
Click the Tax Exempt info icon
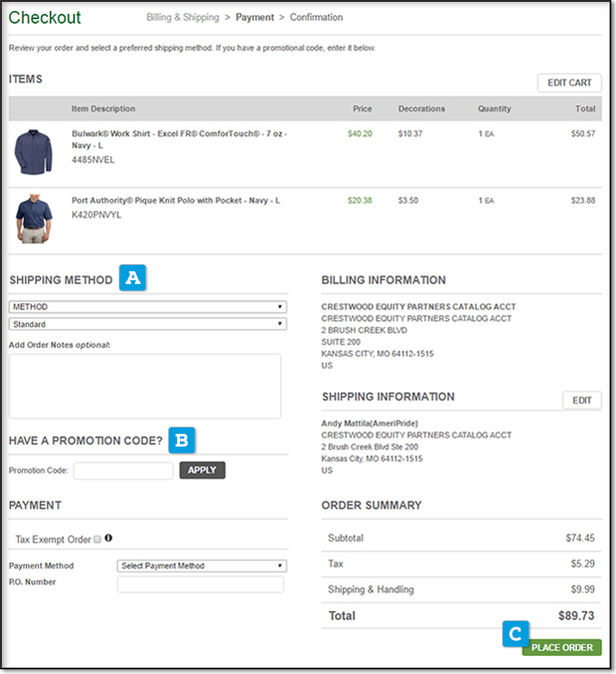[109, 539]
